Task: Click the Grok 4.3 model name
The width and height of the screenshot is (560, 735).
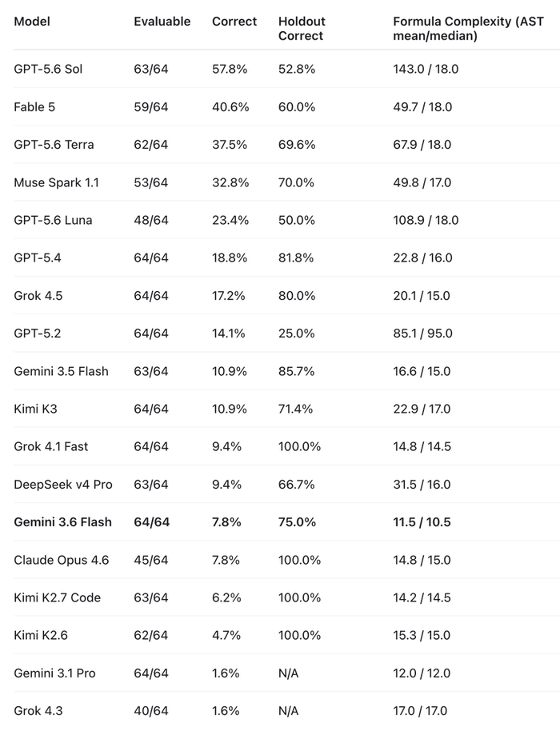Action: point(38,711)
